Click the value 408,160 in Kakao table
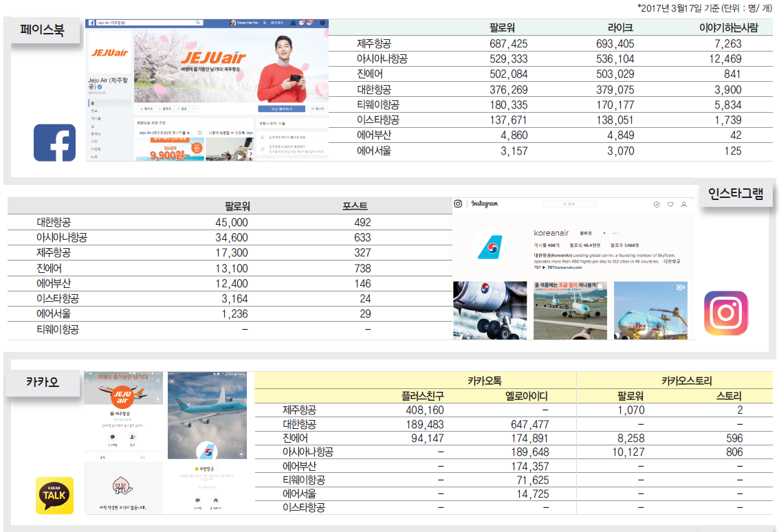 (425, 410)
